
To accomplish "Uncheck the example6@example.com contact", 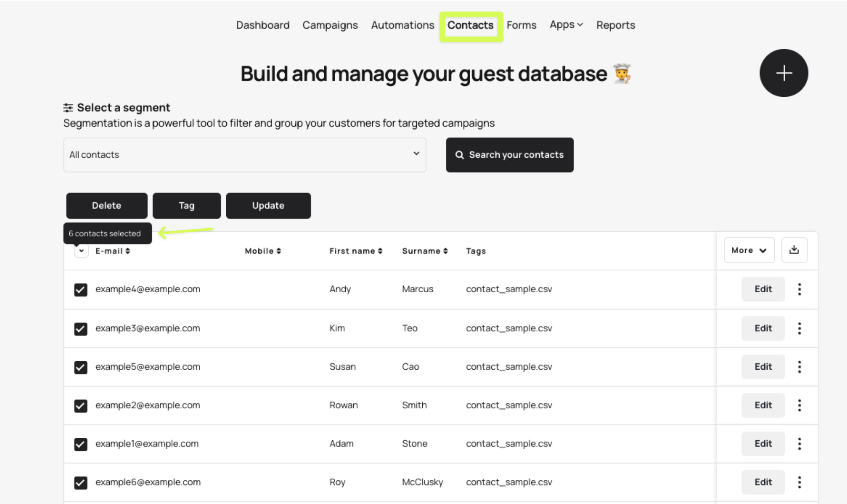I will coord(81,483).
